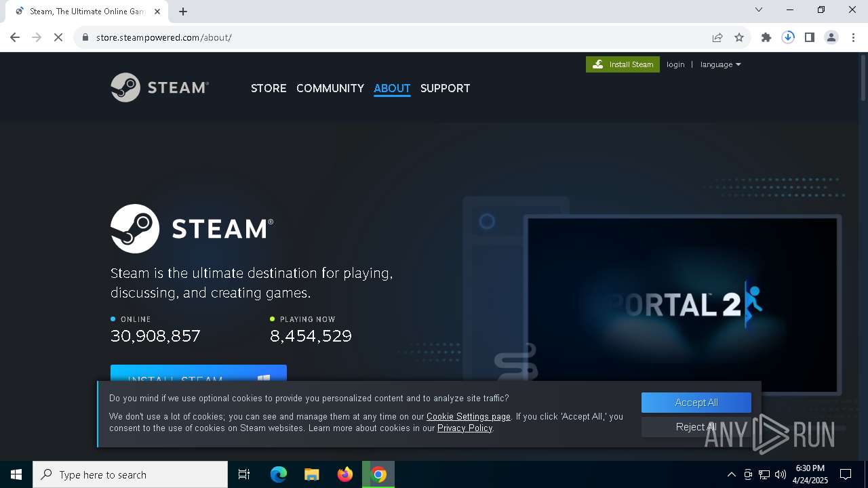This screenshot has width=868, height=488.
Task: Click the browser forward arrow
Action: [x=37, y=37]
